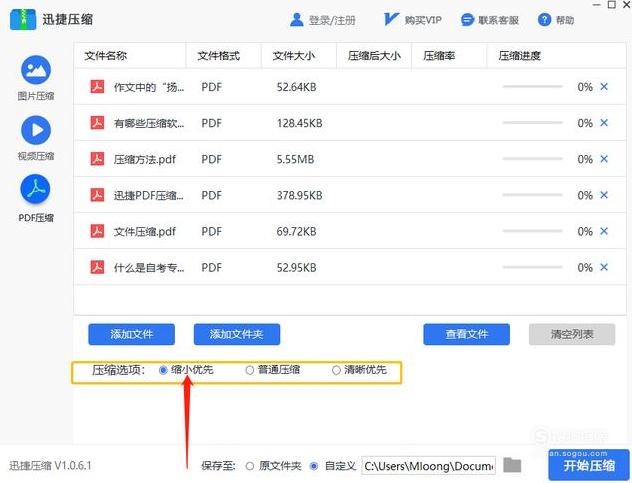Click progress bar of 压缩方法.pdf row
This screenshot has width=632, height=483.
coord(532,159)
